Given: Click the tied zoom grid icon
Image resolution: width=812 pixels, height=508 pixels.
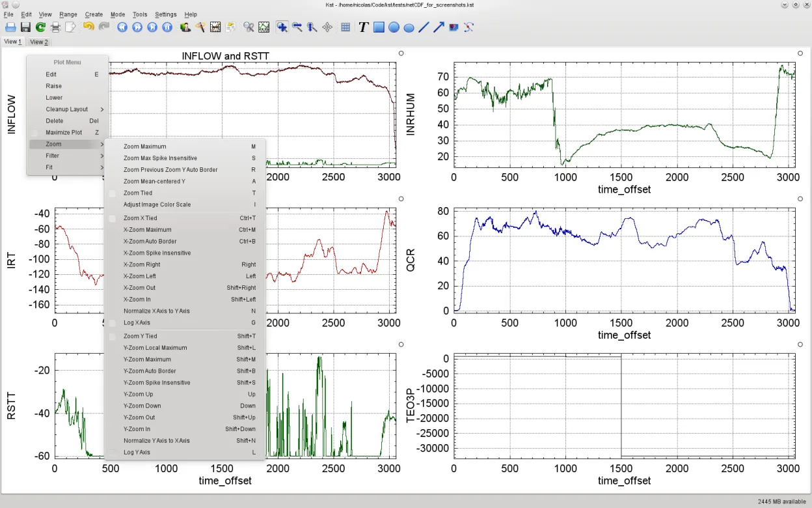Looking at the screenshot, I should click(345, 27).
